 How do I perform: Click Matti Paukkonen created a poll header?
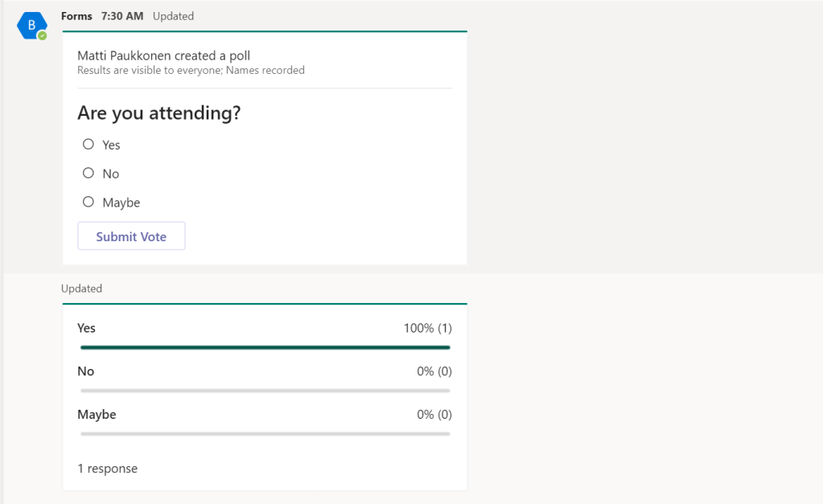click(x=163, y=55)
